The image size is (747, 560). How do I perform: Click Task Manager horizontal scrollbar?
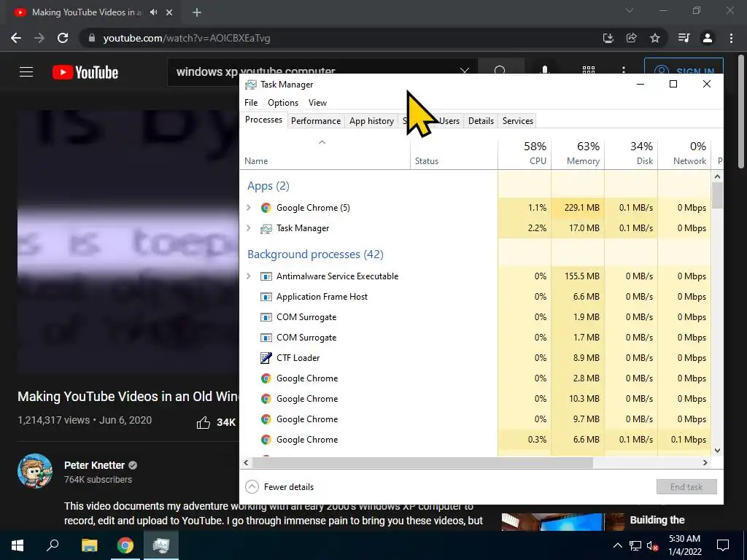[422, 462]
